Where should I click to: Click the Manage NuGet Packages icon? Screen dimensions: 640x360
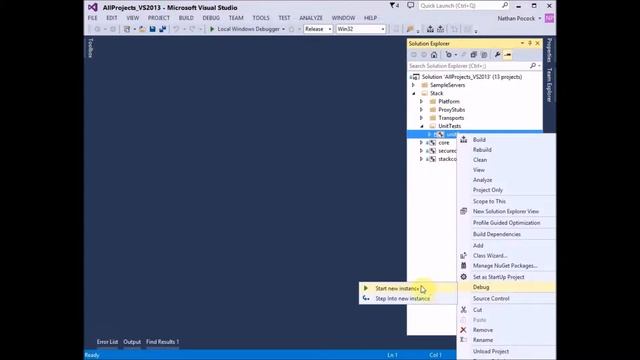pos(463,266)
